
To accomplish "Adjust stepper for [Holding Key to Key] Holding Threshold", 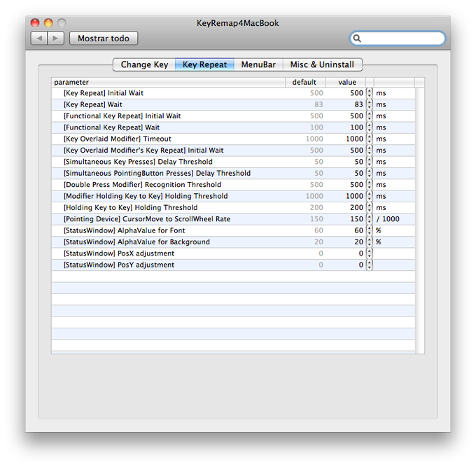I will 369,208.
